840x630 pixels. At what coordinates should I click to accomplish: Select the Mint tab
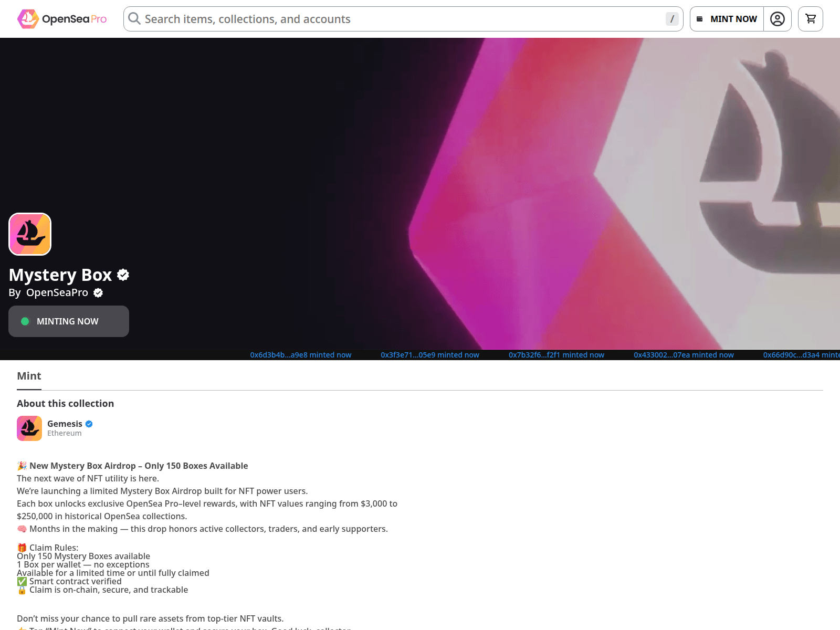pos(29,376)
